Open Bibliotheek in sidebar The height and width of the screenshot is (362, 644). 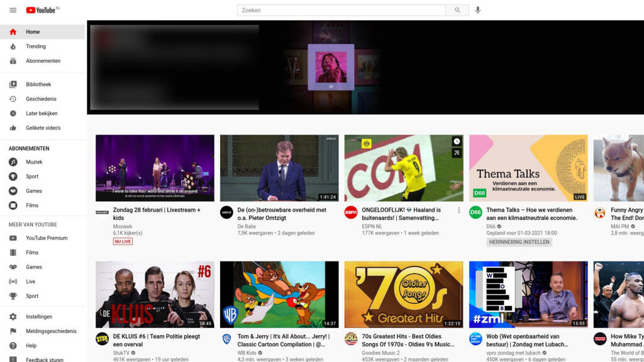pyautogui.click(x=38, y=84)
